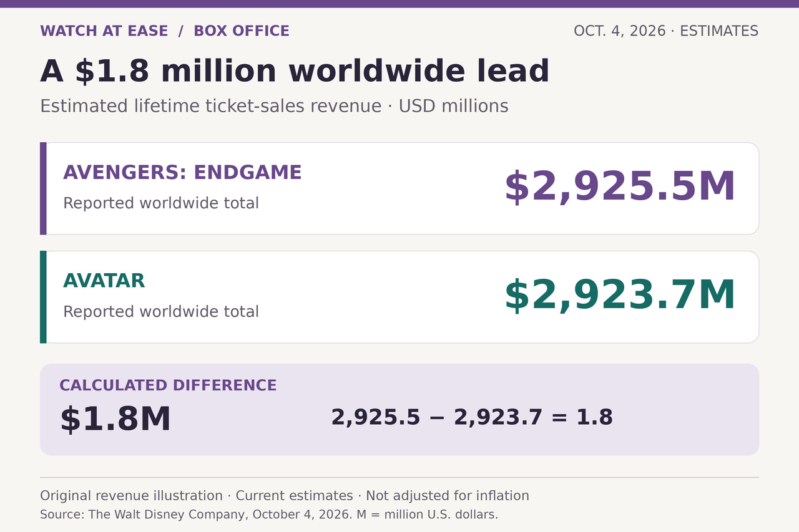This screenshot has height=532, width=799.
Task: Open the BOX OFFICE section label
Action: coord(242,31)
